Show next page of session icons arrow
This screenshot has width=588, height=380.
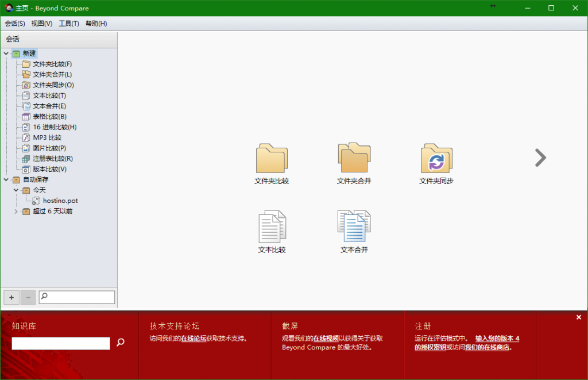click(x=540, y=158)
